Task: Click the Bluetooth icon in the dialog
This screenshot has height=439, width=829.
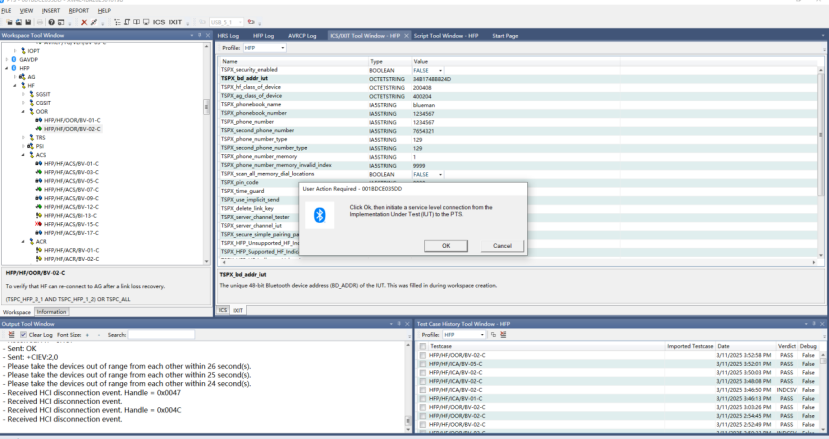Action: pos(319,215)
